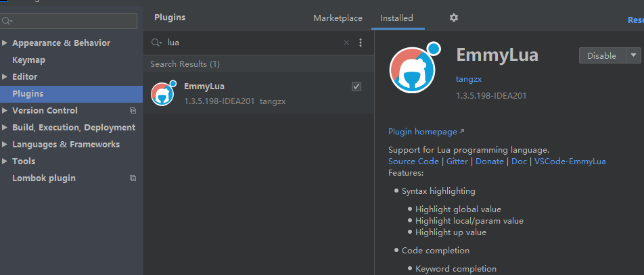Expand the Editor settings section
The image size is (644, 275).
[x=5, y=77]
